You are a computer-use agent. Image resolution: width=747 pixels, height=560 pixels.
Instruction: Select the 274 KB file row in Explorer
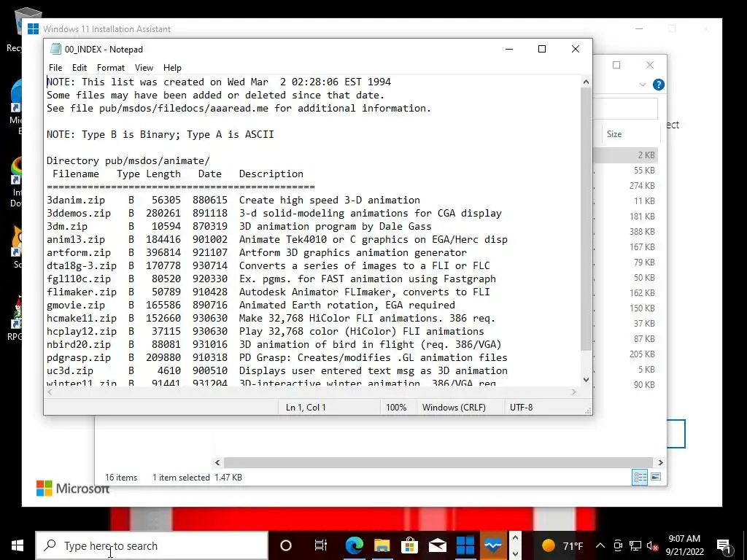627,186
